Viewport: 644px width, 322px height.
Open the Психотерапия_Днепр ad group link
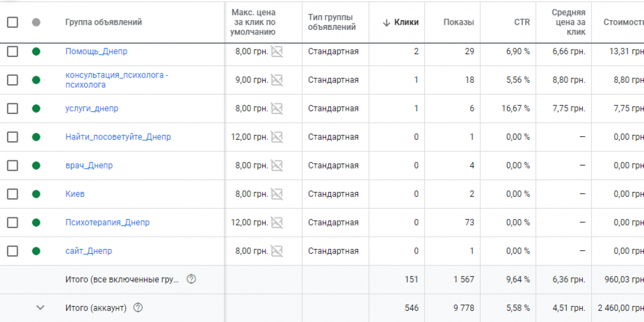click(x=107, y=223)
